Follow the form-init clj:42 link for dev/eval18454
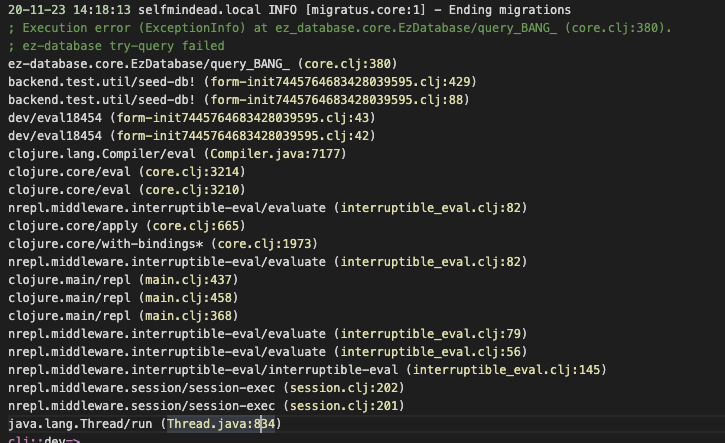The height and width of the screenshot is (443, 725). point(243,136)
